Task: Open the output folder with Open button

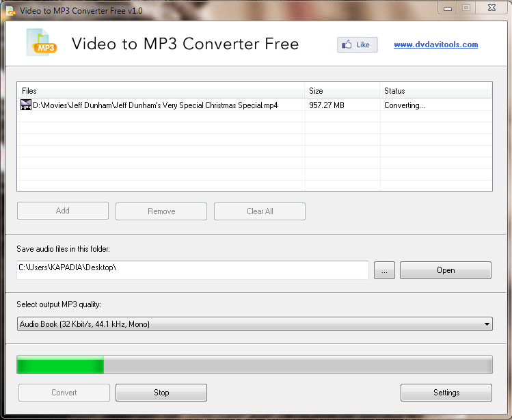Action: pos(446,270)
